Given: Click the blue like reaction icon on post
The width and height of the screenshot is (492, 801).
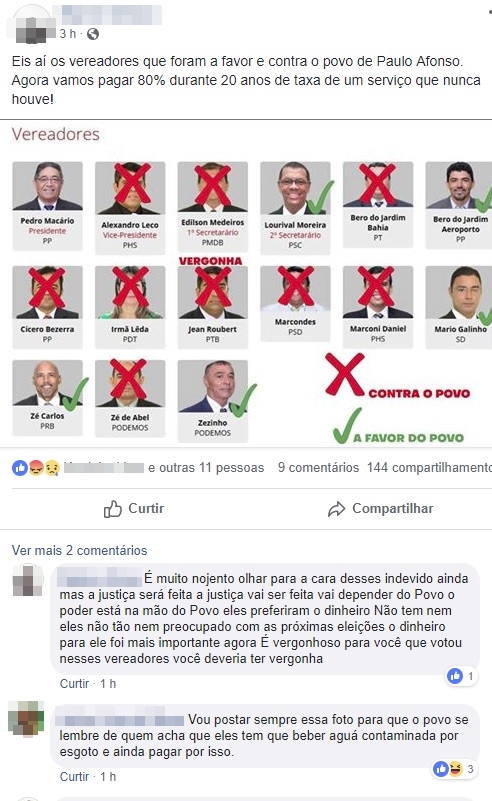Looking at the screenshot, I should click(x=20, y=467).
